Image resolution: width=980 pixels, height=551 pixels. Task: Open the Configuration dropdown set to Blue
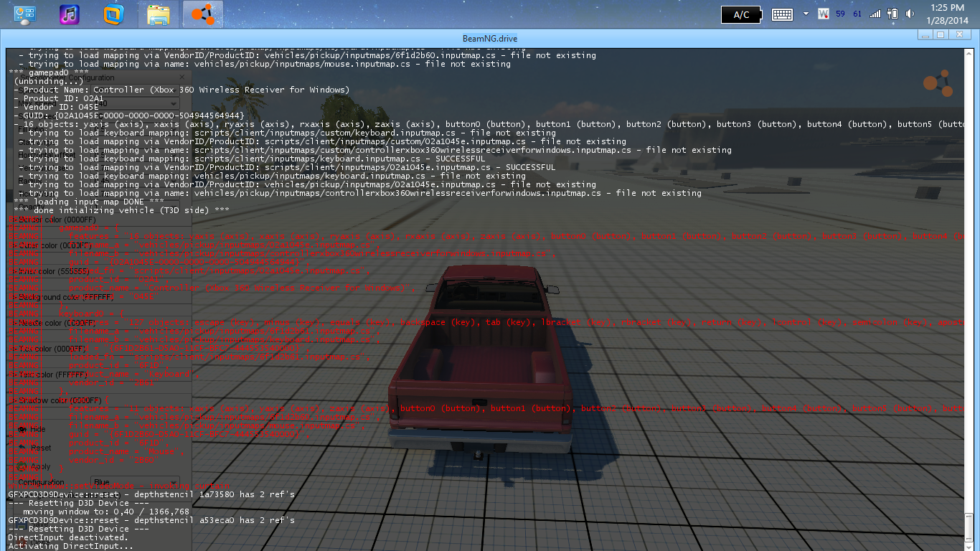(134, 482)
